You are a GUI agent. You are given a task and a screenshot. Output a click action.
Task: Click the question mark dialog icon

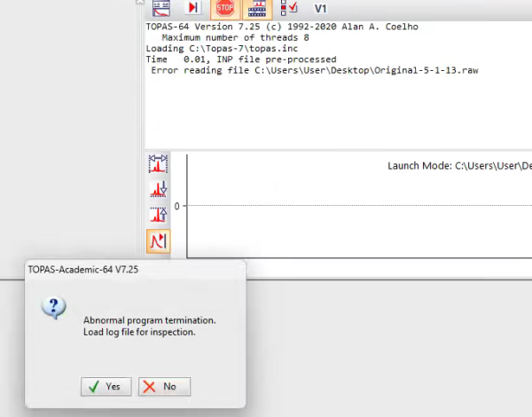(53, 308)
